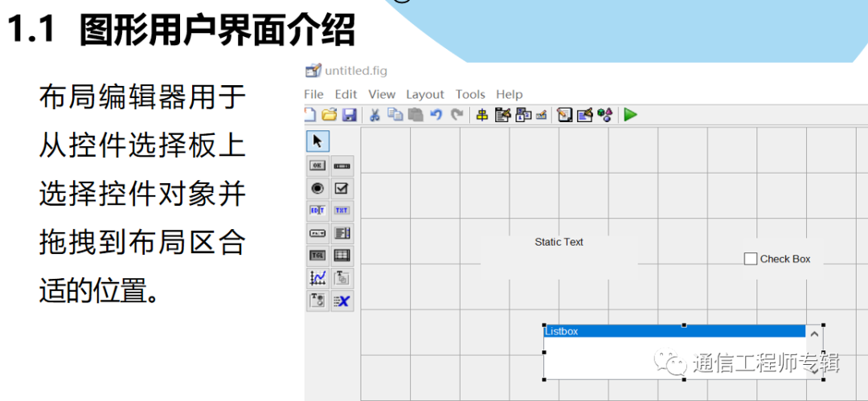
Task: Save the figure using the floppy icon
Action: click(350, 115)
